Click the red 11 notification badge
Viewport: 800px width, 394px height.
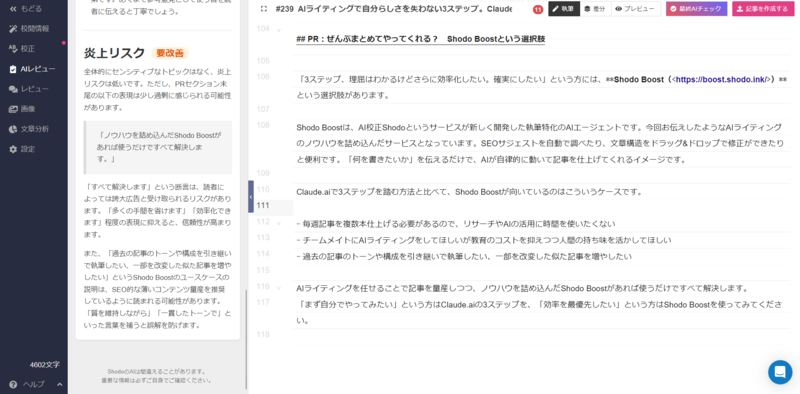(538, 9)
